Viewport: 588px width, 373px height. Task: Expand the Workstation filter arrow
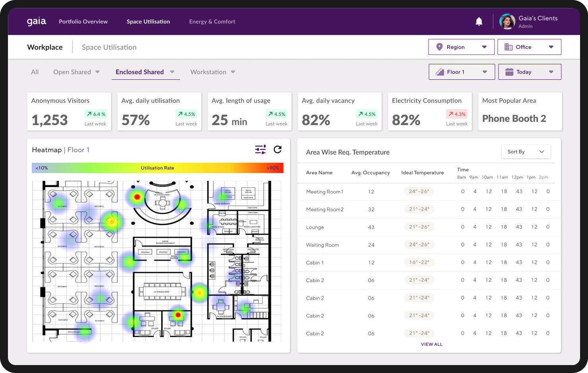pyautogui.click(x=233, y=72)
